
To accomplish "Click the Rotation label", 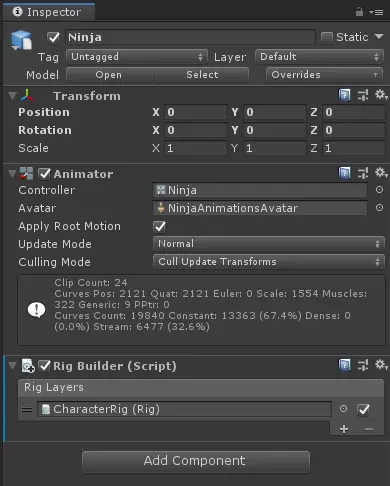I will click(45, 130).
